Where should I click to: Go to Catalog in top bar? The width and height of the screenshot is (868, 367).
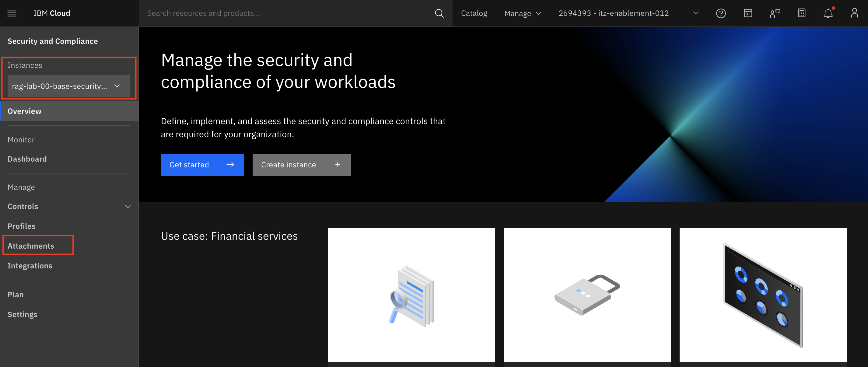tap(474, 13)
